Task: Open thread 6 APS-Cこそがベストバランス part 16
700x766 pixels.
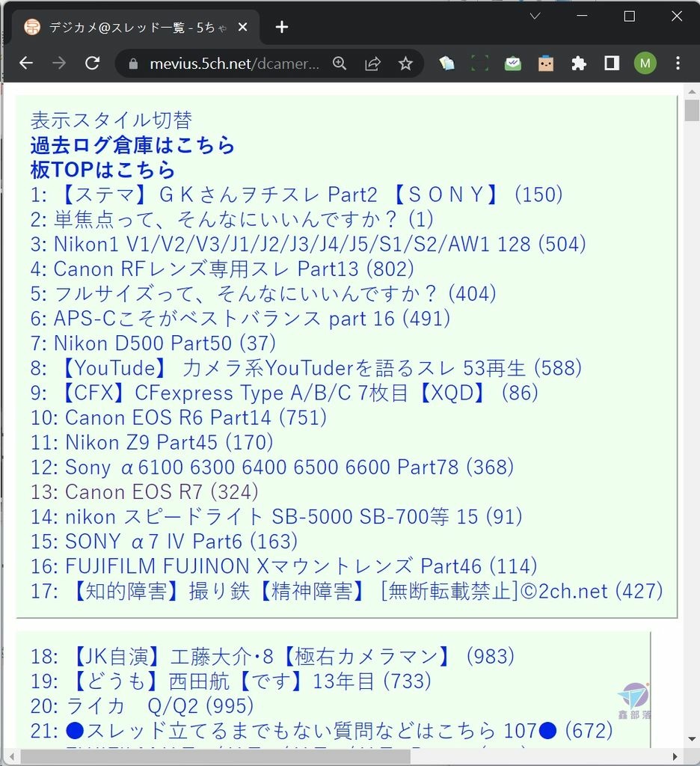Action: tap(240, 319)
